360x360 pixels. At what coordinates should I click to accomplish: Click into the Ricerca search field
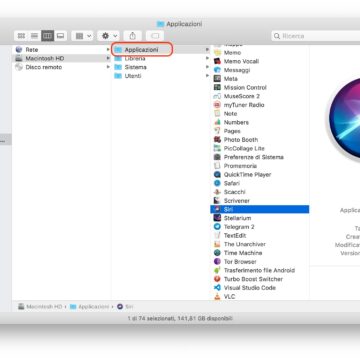pos(316,36)
